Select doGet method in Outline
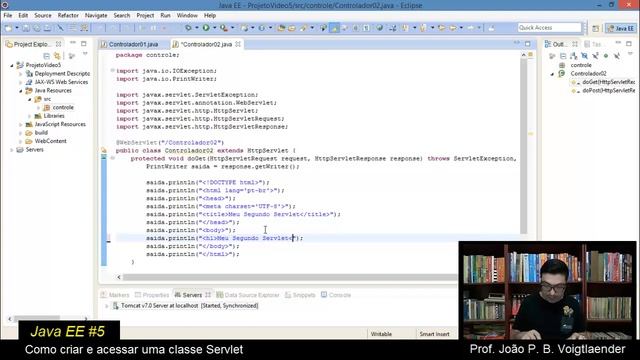The height and width of the screenshot is (360, 640). (604, 82)
